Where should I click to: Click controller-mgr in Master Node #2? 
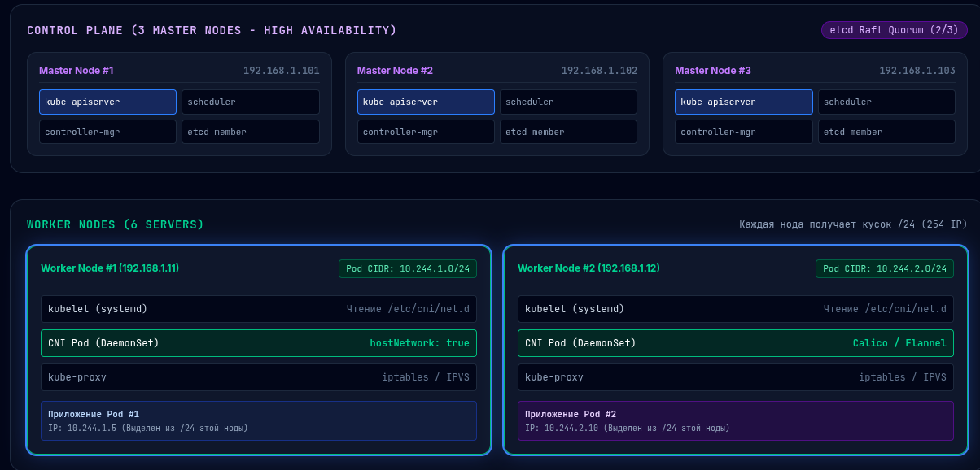426,132
